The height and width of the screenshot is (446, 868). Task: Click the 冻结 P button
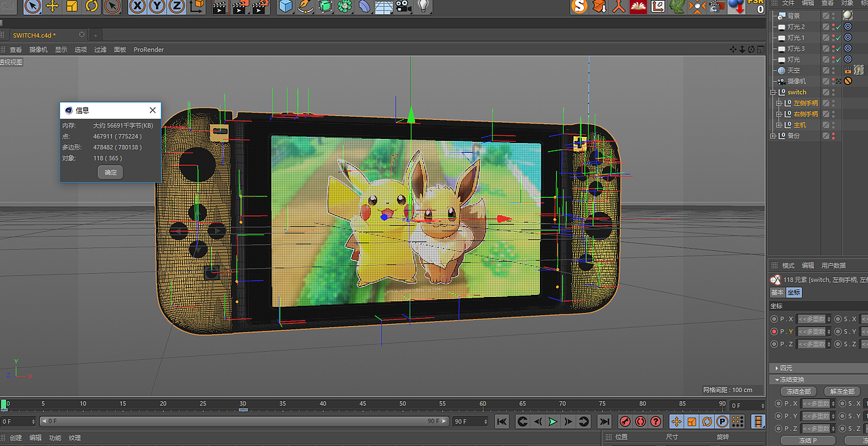807,441
